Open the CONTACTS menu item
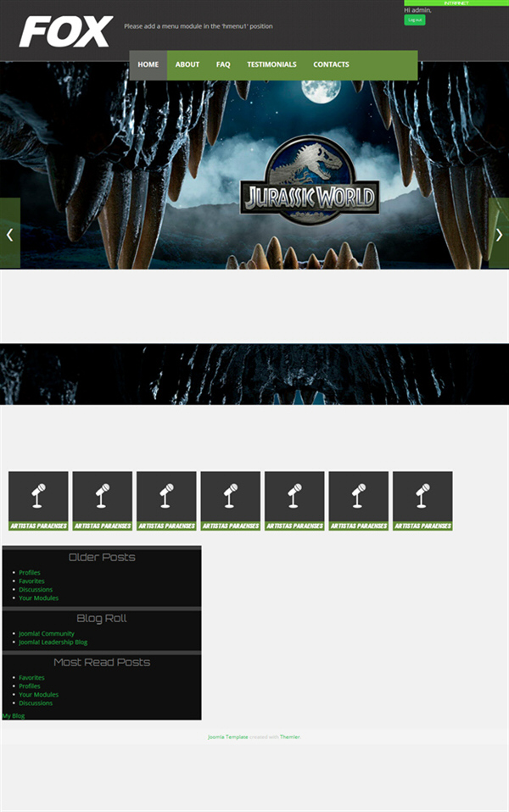Viewport: 509px width, 812px height. [x=331, y=64]
